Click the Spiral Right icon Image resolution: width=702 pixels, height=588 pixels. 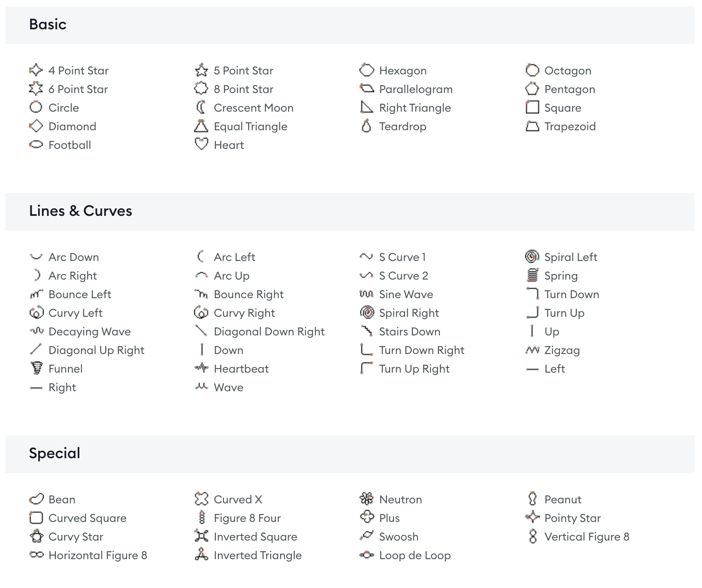click(x=367, y=313)
